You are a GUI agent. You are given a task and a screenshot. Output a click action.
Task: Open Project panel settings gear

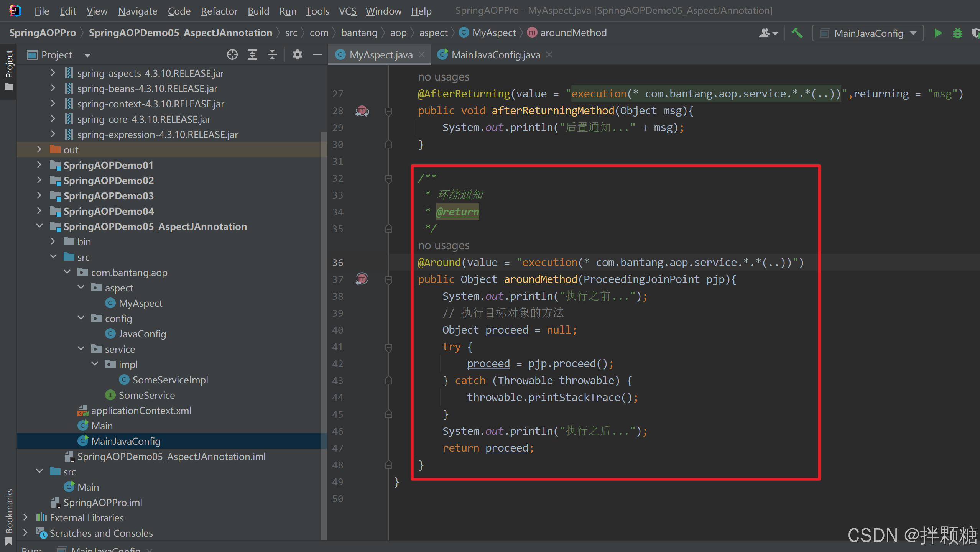[297, 55]
